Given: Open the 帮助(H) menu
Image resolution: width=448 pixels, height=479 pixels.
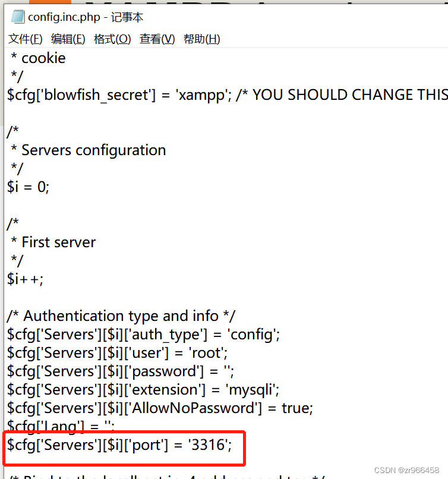Looking at the screenshot, I should click(202, 39).
